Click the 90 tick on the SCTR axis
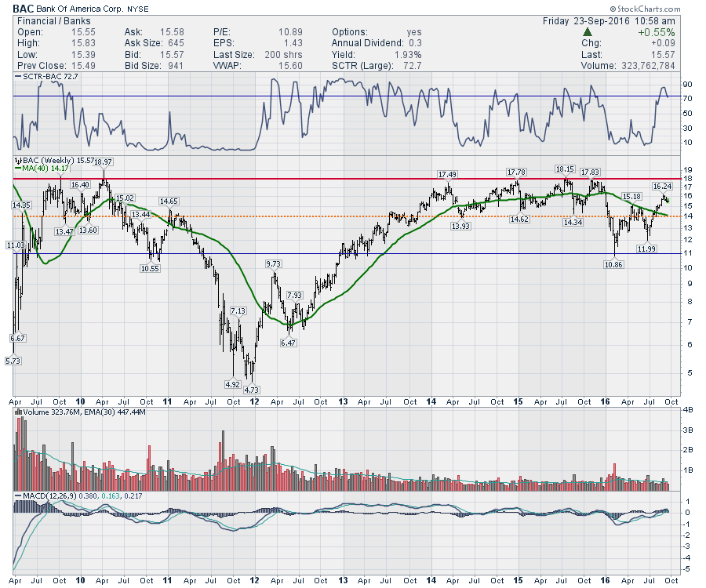The height and width of the screenshot is (588, 706). 687,84
